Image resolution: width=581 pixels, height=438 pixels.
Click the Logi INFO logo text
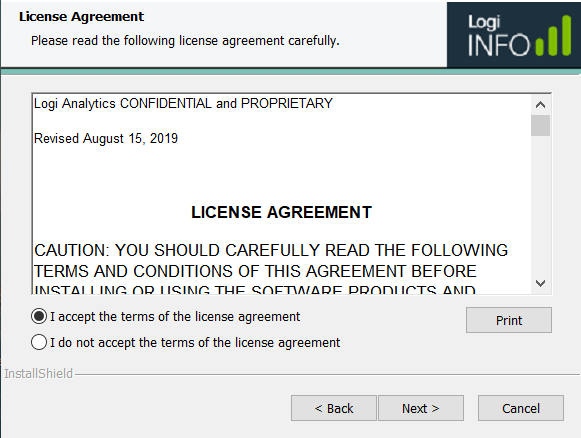(x=499, y=36)
